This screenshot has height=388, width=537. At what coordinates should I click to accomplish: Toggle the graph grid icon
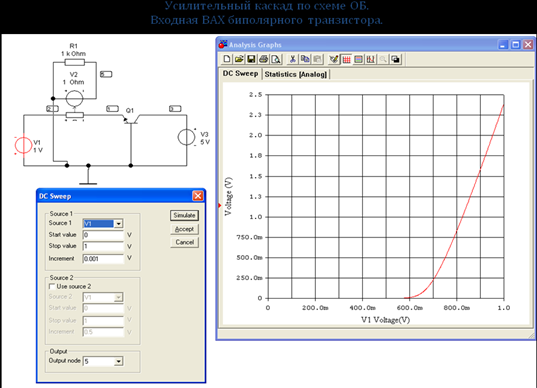pyautogui.click(x=347, y=59)
